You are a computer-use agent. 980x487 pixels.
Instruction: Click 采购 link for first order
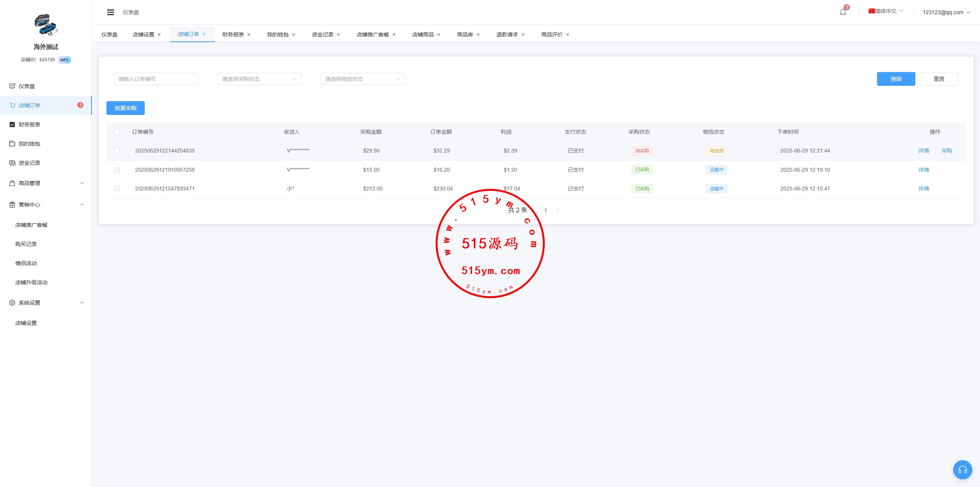[946, 151]
